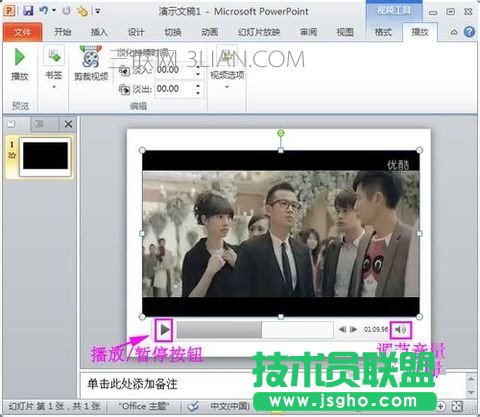
Task: Open the 文件 File tab
Action: point(22,32)
